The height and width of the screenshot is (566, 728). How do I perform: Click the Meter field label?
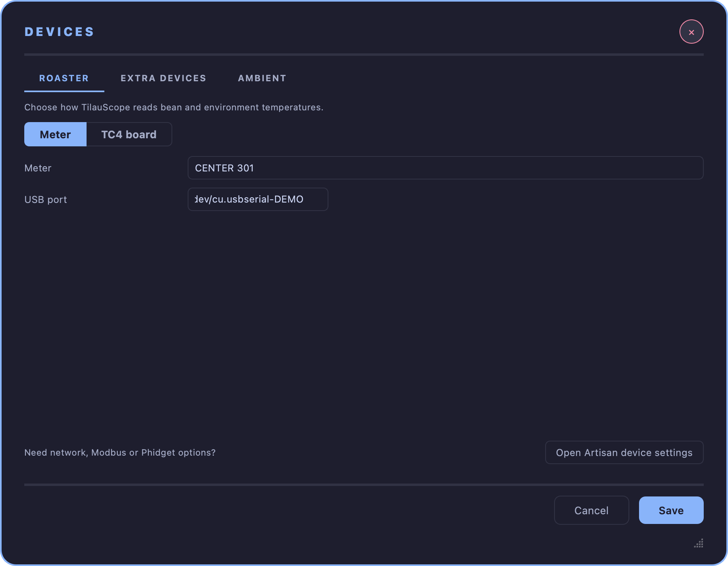pos(38,168)
